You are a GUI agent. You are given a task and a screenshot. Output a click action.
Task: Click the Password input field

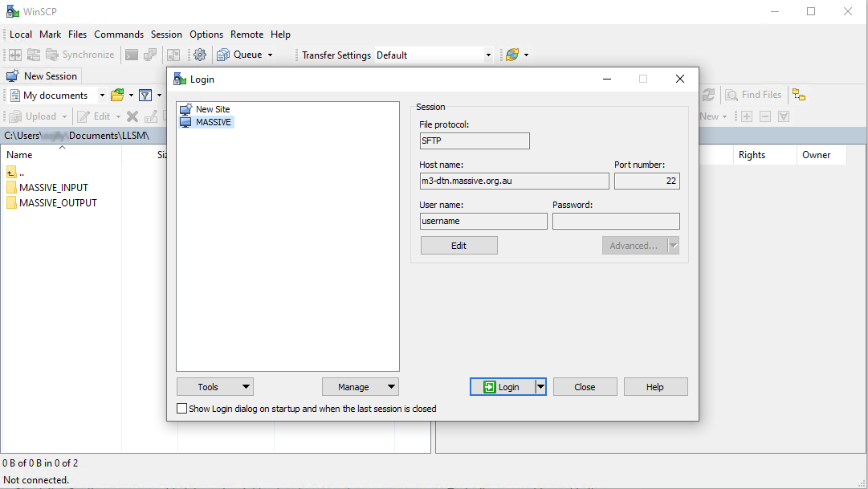click(616, 221)
